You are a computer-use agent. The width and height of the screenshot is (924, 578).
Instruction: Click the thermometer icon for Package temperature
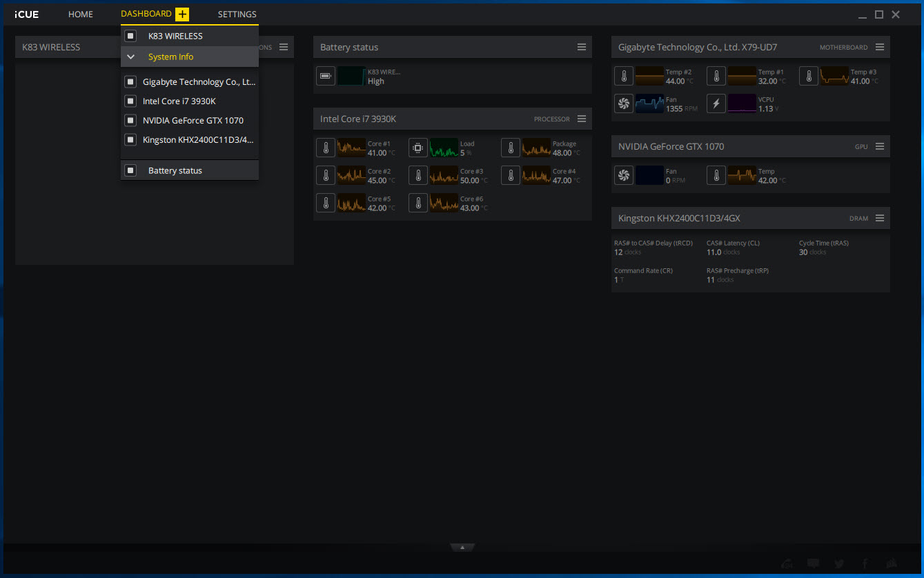(x=511, y=148)
